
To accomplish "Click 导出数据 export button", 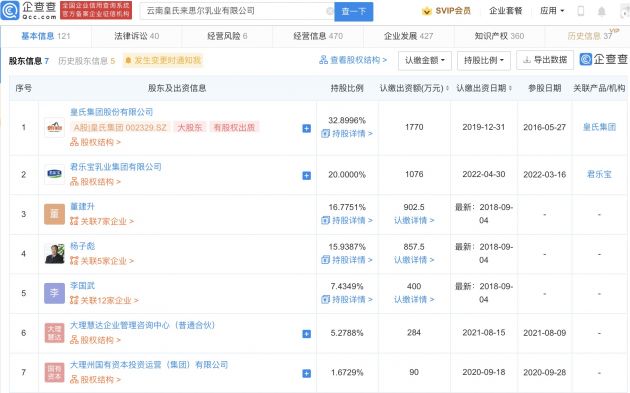I will point(545,60).
